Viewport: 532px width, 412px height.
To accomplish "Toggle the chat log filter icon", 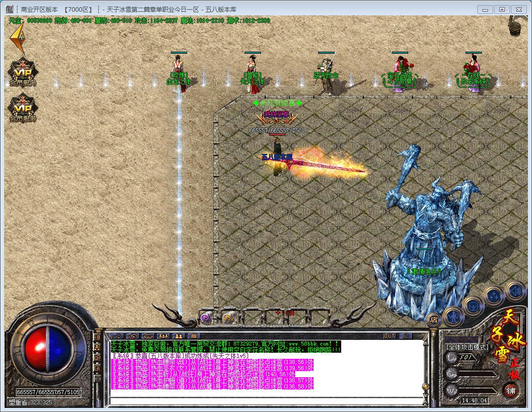I will [x=97, y=368].
